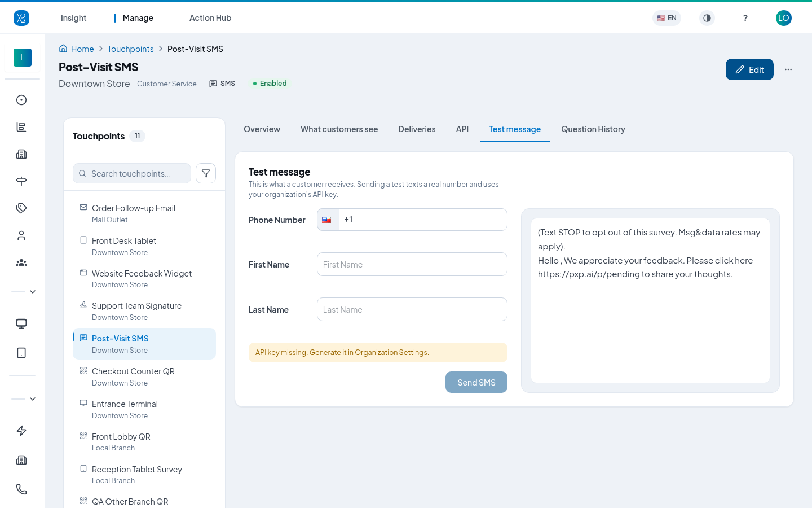This screenshot has width=812, height=508.
Task: Toggle the dark/light theme switch
Action: pos(707,18)
